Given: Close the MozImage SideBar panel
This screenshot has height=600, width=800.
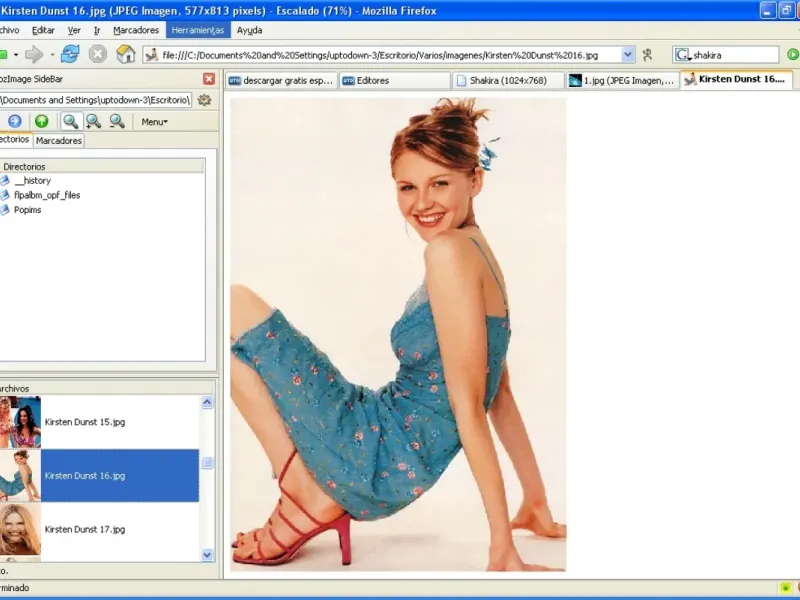Looking at the screenshot, I should (209, 79).
